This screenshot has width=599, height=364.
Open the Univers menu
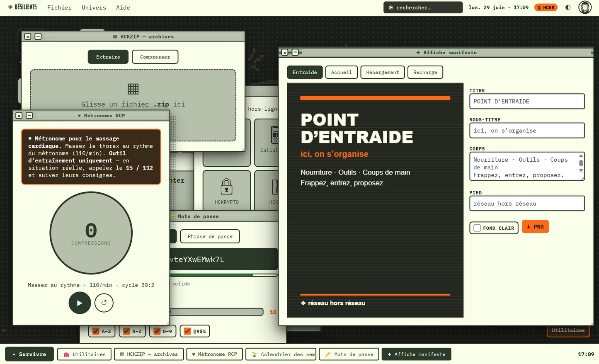pyautogui.click(x=94, y=7)
